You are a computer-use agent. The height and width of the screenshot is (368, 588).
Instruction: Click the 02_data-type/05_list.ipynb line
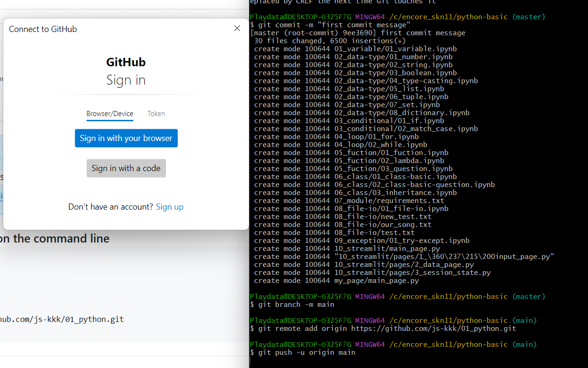tap(349, 89)
